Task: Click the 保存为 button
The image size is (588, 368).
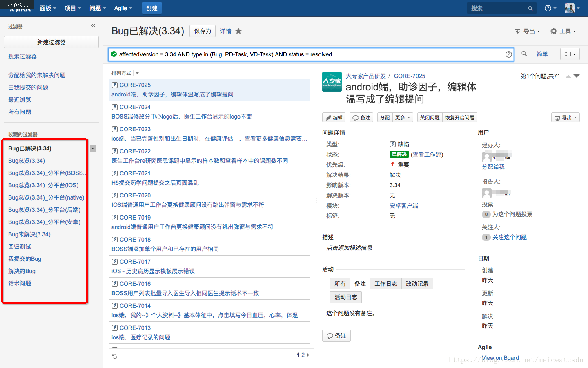Action: tap(202, 31)
